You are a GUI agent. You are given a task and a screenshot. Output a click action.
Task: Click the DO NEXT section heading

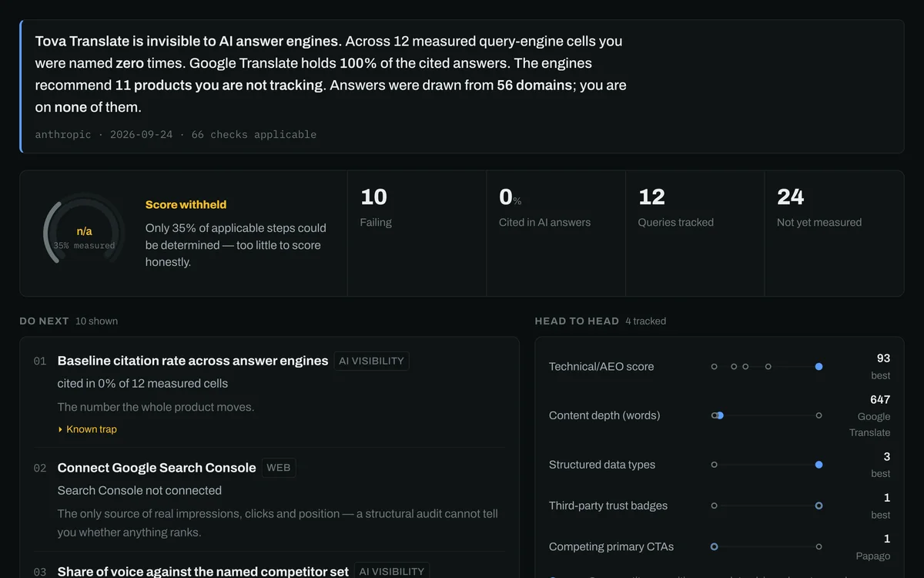click(44, 321)
